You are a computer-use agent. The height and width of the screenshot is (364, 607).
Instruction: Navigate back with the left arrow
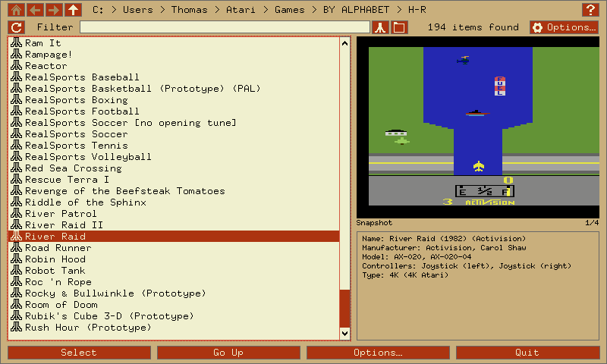click(x=35, y=10)
